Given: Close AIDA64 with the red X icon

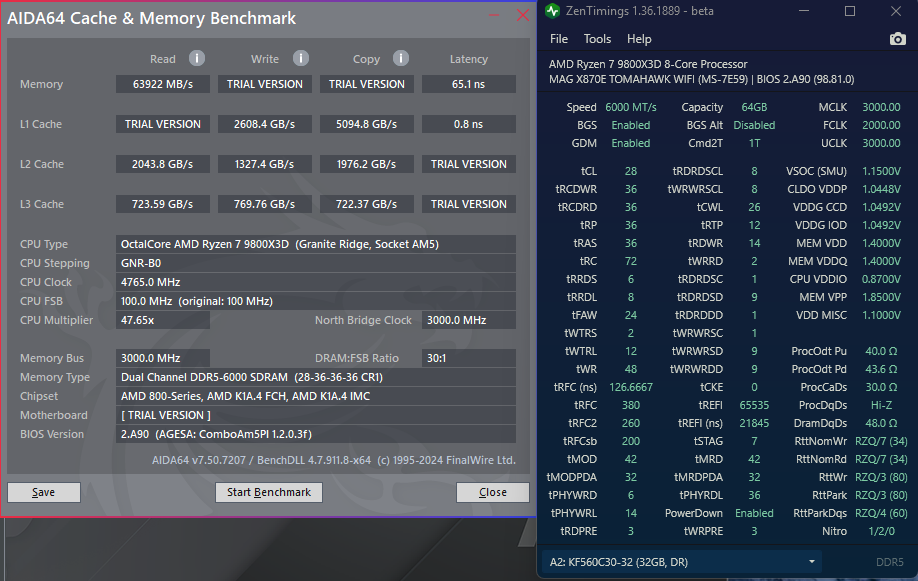Looking at the screenshot, I should 522,15.
